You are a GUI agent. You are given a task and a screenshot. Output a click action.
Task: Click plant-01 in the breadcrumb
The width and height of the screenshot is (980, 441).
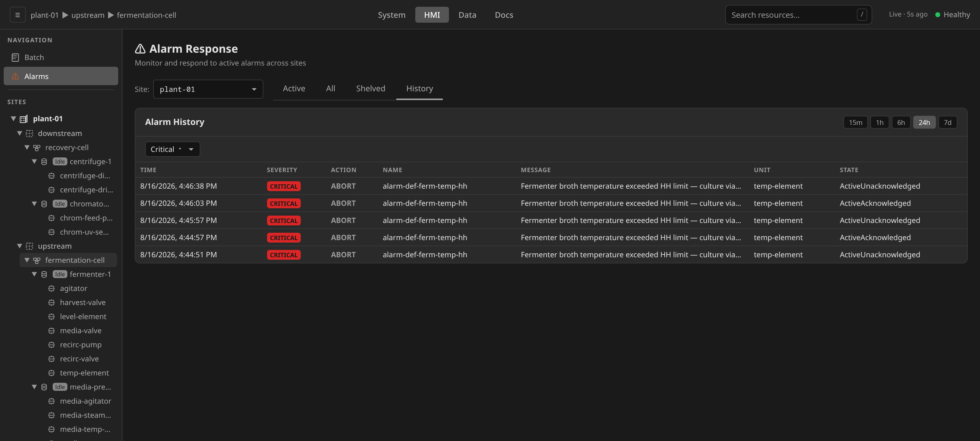pyautogui.click(x=44, y=15)
